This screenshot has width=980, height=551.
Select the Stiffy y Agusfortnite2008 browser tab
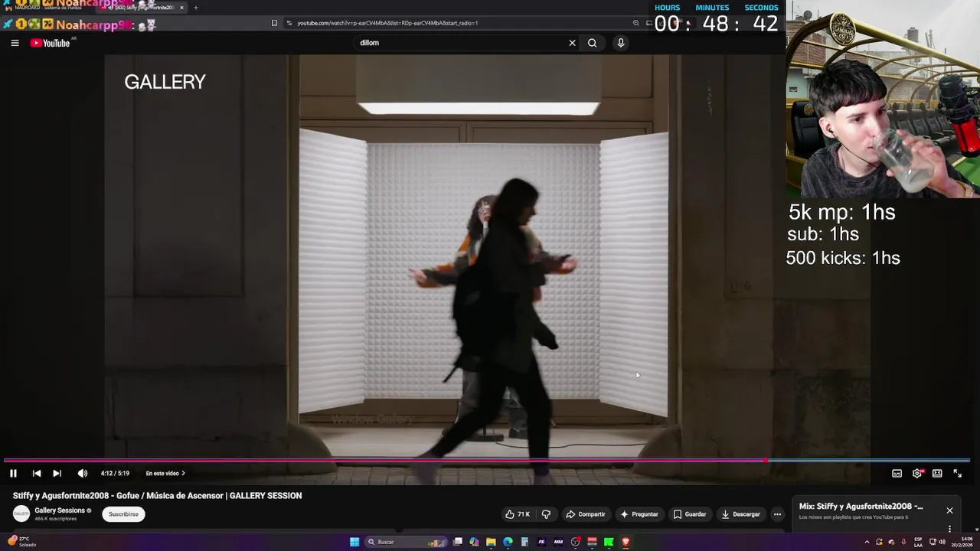point(141,8)
